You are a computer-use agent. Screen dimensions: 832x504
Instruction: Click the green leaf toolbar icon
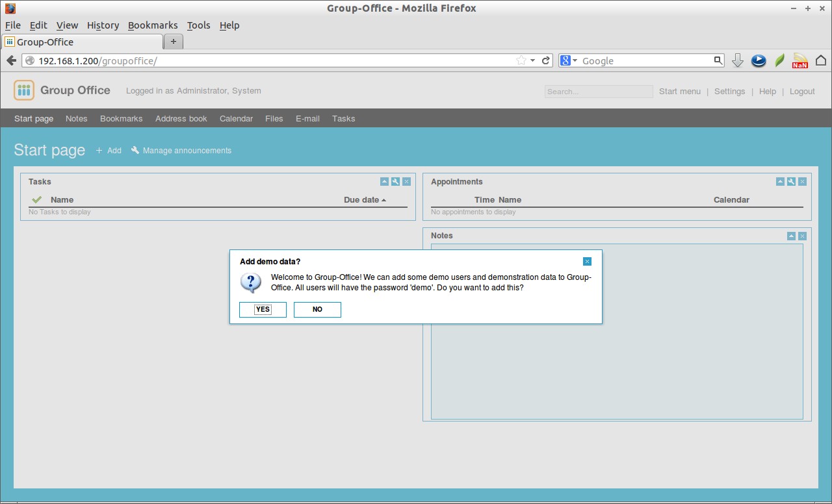[779, 60]
